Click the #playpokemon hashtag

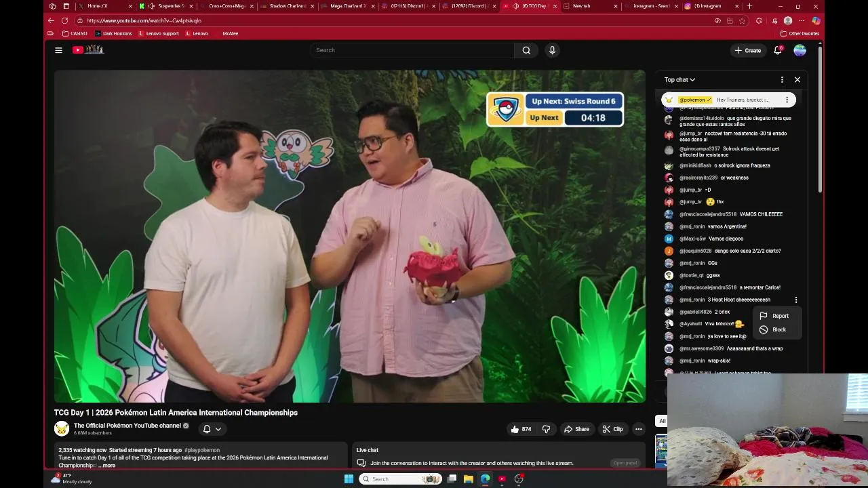point(202,450)
